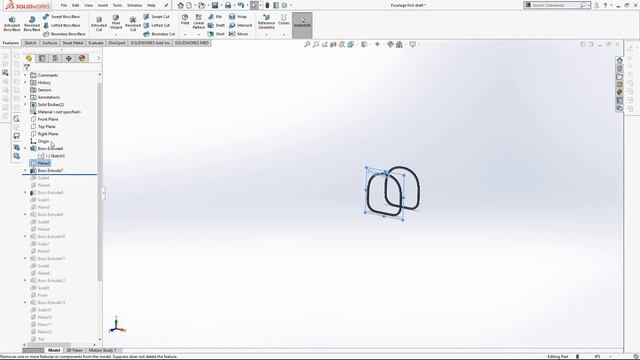Switch to the Surfaces tab

point(50,43)
